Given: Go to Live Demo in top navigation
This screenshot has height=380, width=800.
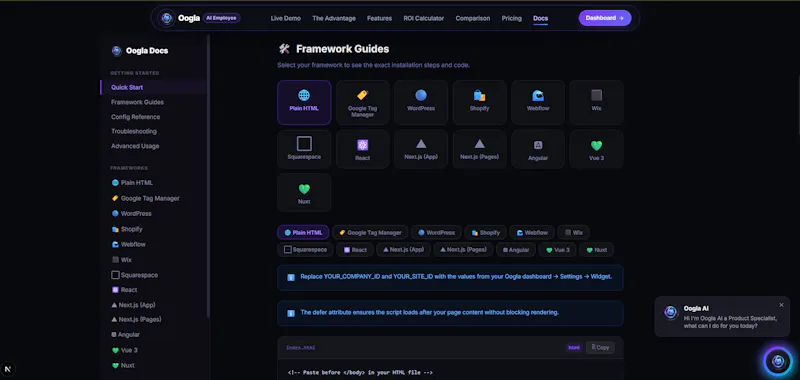Looking at the screenshot, I should pyautogui.click(x=286, y=18).
